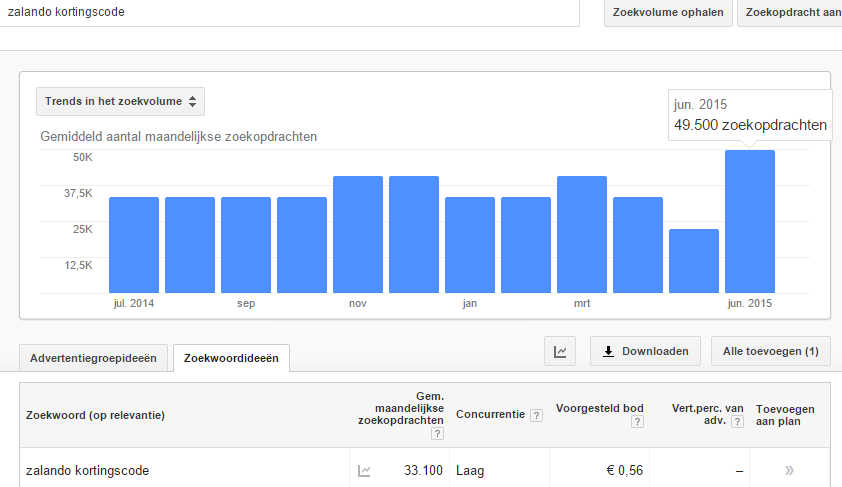Expand Trends in het zoekvolume dropdown

pyautogui.click(x=120, y=101)
